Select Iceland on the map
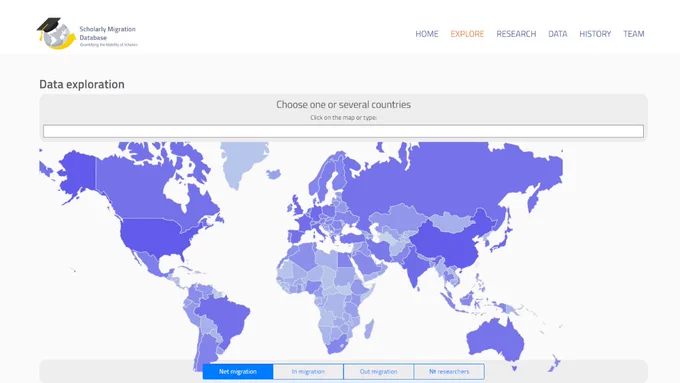The height and width of the screenshot is (383, 680). point(274,174)
